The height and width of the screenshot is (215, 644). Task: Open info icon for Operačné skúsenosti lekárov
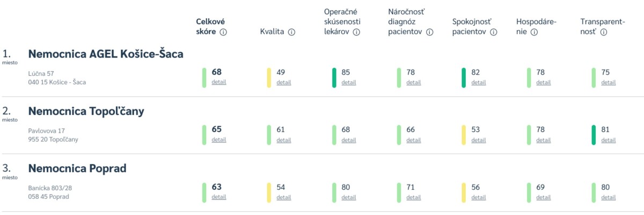click(x=356, y=32)
